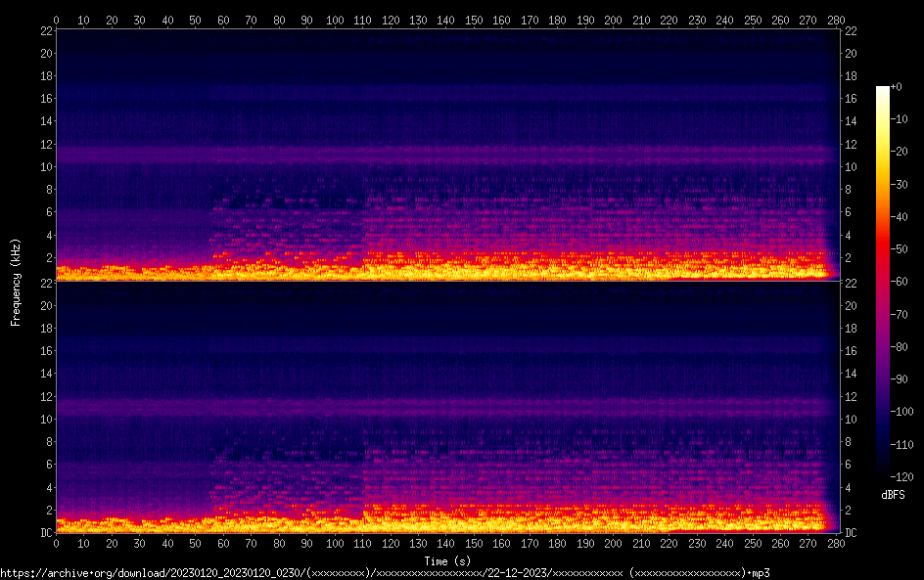Click the 'dBFS' label under color scale
Image resolution: width=924 pixels, height=580 pixels.
coord(893,496)
